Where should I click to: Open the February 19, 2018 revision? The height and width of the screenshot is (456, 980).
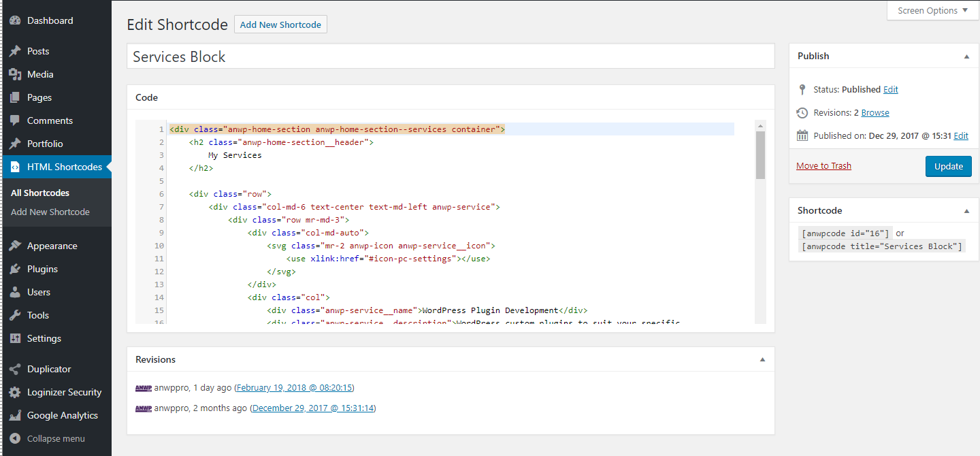(x=294, y=388)
